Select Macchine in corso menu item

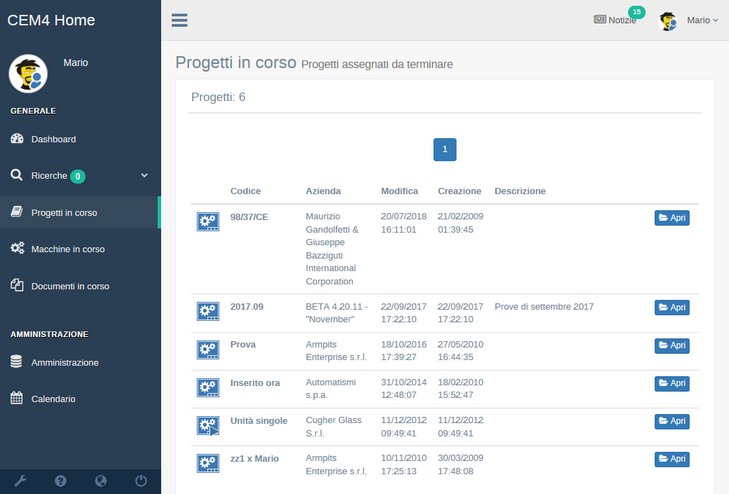coord(67,249)
